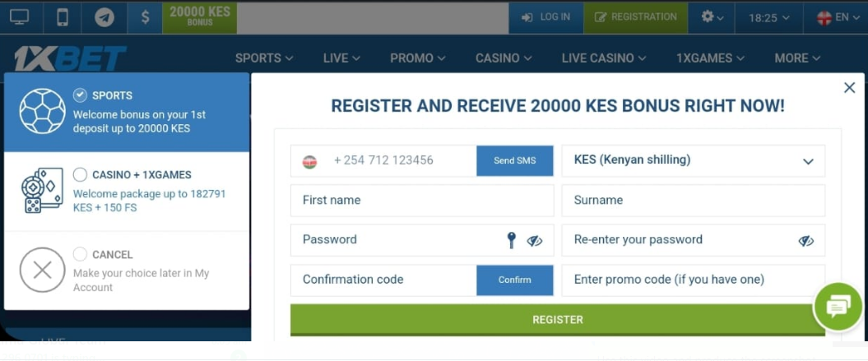Screen dimensions: 868x361
Task: Select the Sports welcome bonus option
Action: pyautogui.click(x=80, y=95)
